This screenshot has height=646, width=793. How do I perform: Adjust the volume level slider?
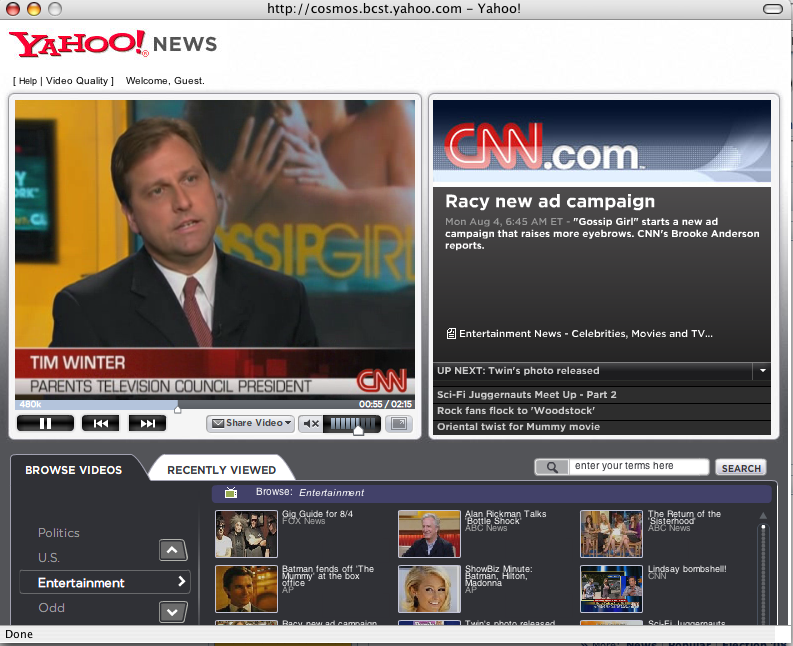point(352,424)
